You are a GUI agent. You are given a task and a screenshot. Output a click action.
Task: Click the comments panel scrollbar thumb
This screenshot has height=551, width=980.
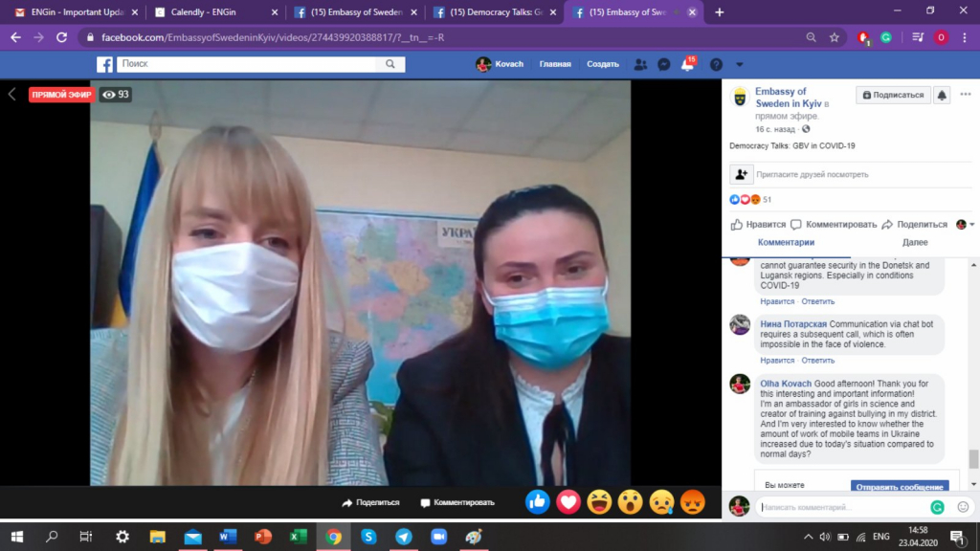pos(973,458)
